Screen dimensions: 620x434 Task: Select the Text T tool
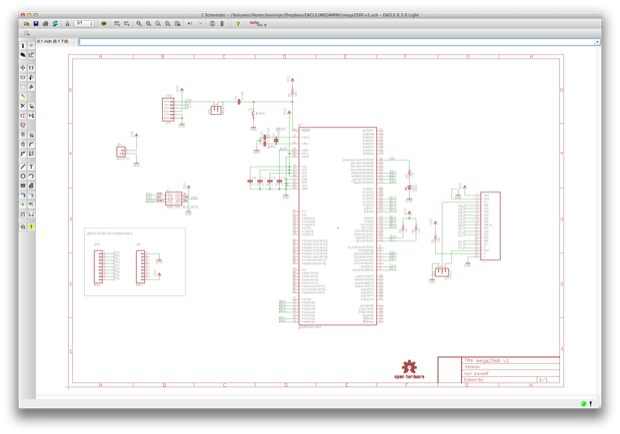31,166
